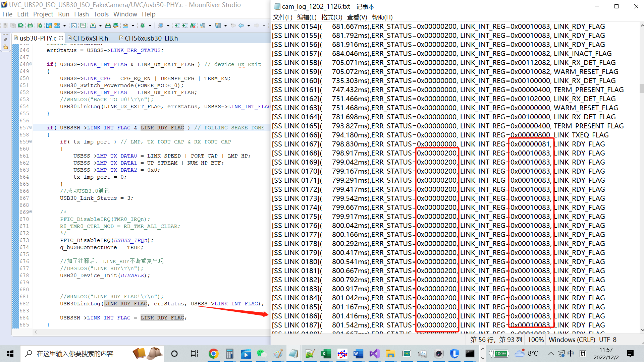Click the Save icon in MounRiver toolbar

[5, 25]
